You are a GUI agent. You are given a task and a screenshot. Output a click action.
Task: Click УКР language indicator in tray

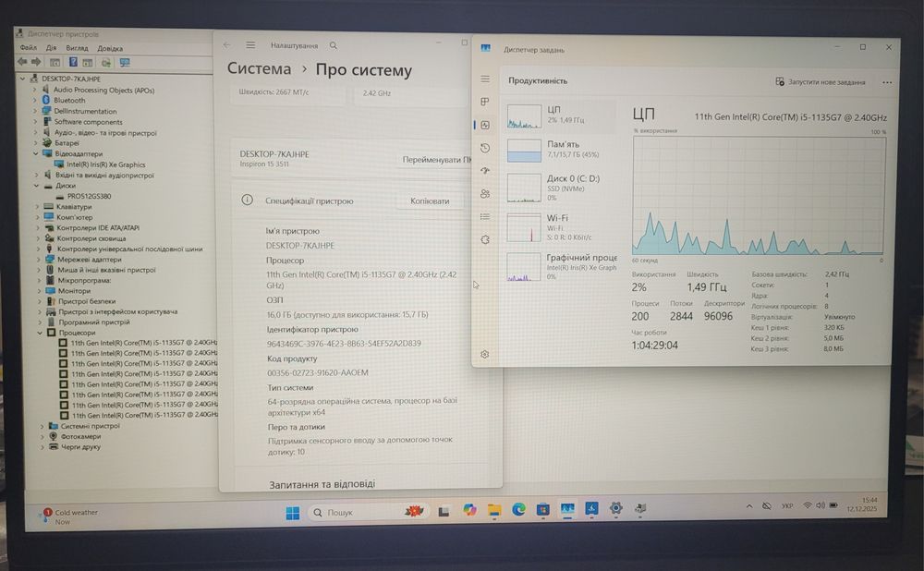[786, 506]
